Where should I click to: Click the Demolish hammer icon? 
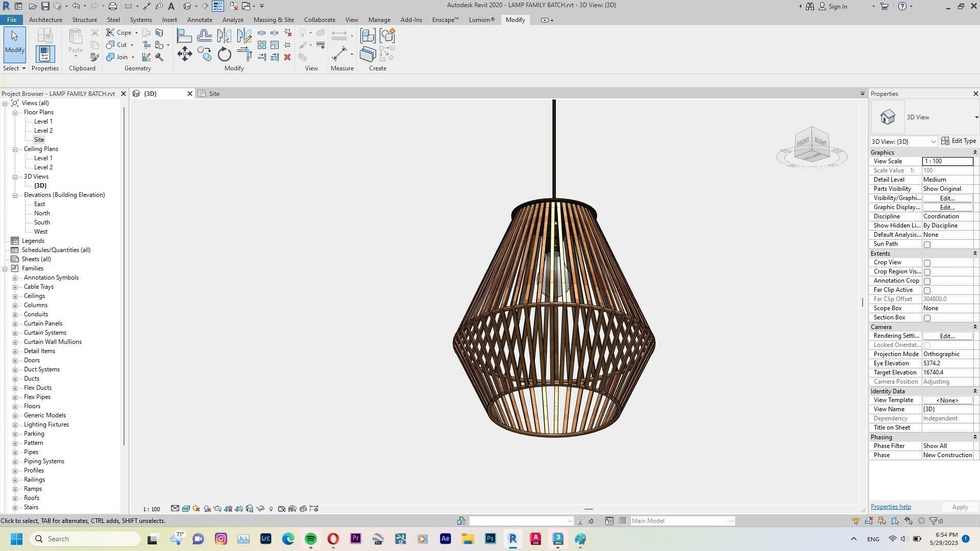[159, 57]
